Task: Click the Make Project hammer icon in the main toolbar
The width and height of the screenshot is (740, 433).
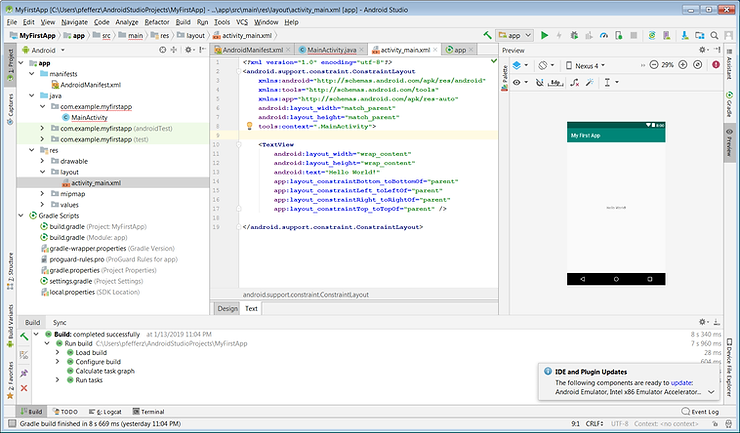Action: point(487,35)
